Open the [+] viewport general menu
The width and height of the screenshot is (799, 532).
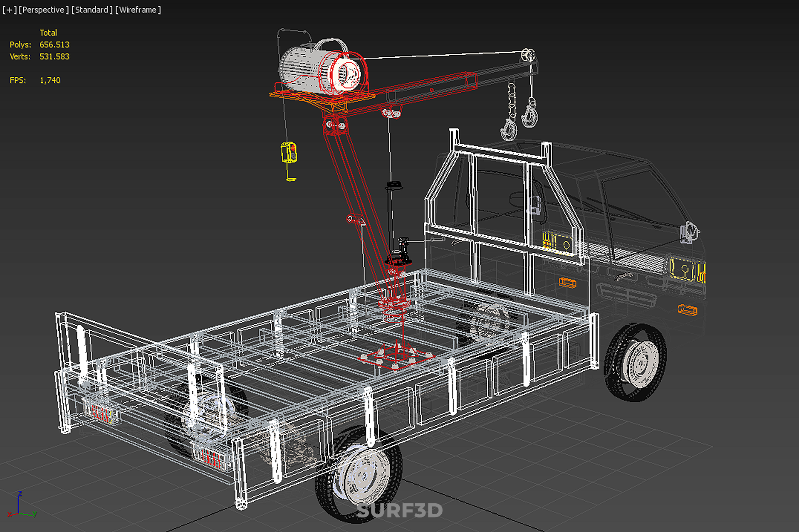(9, 10)
